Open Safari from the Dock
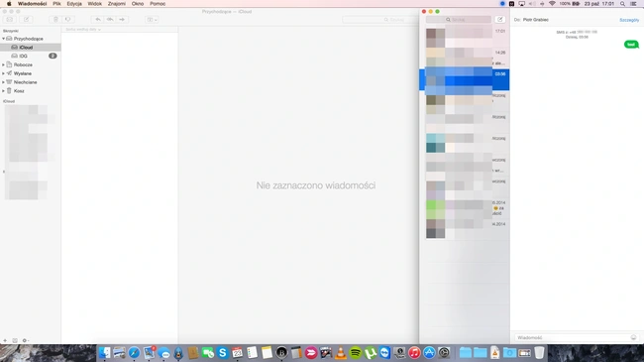 [x=134, y=352]
